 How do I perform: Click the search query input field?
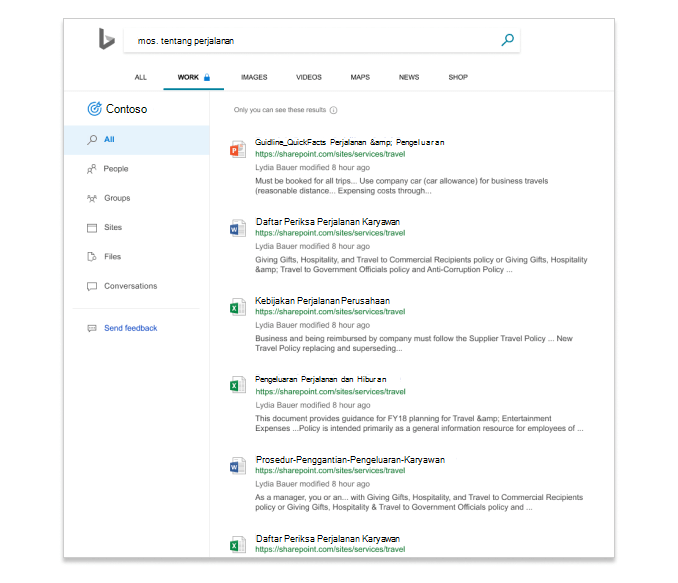(x=310, y=41)
